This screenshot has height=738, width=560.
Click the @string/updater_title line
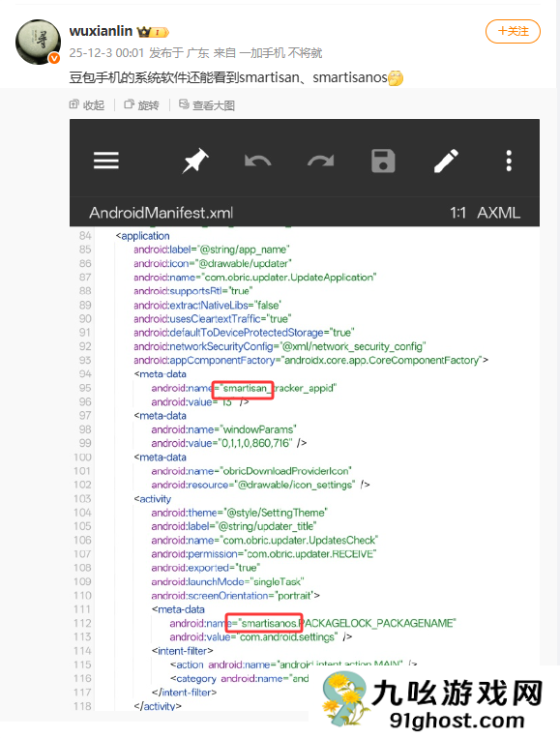coord(233,526)
